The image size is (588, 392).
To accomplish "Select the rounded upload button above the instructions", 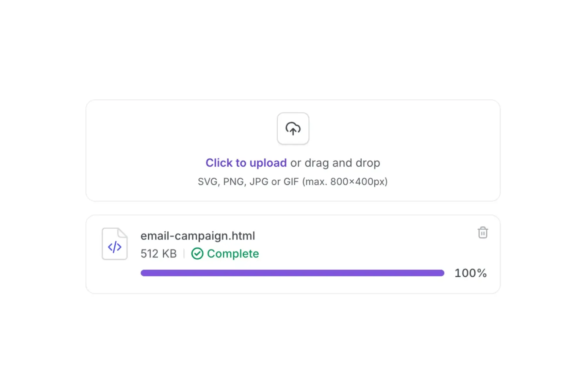I will (x=293, y=129).
